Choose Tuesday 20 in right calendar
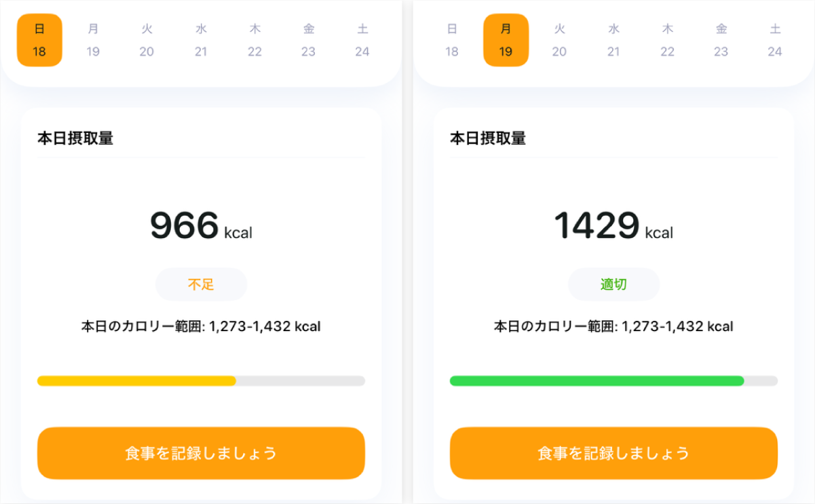 559,40
